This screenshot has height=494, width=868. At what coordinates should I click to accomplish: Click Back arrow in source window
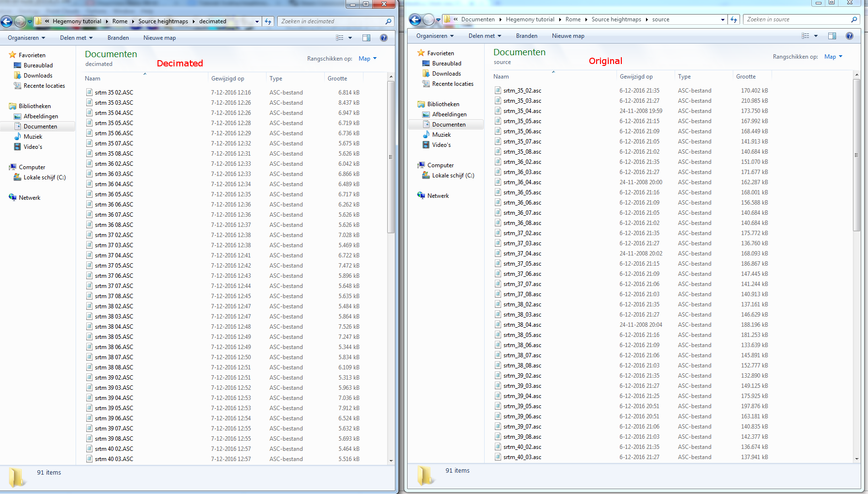click(415, 19)
